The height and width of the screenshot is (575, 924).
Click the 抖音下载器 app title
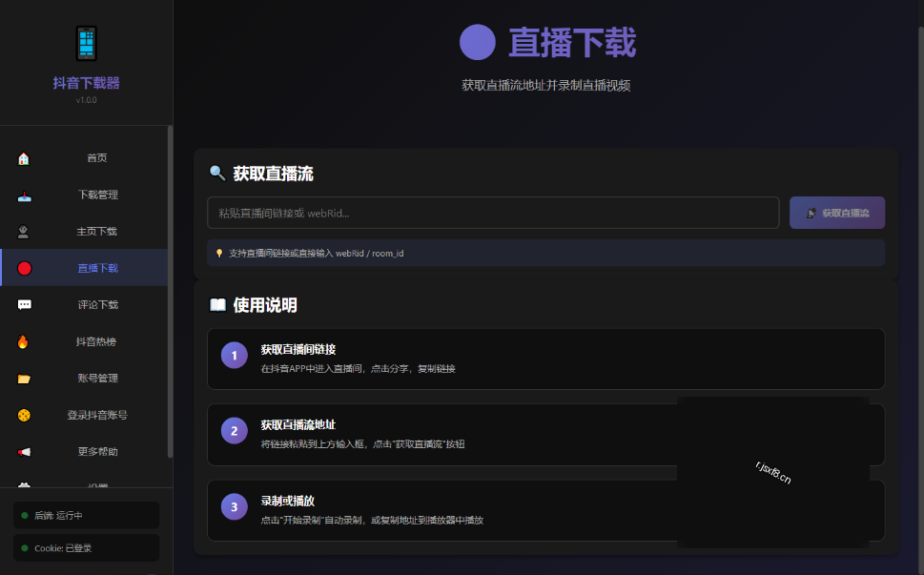pyautogui.click(x=86, y=83)
